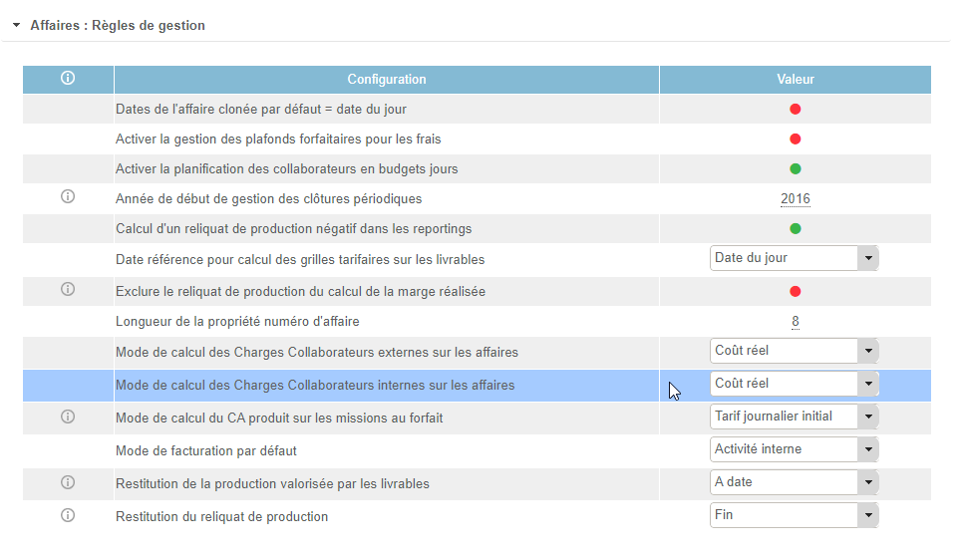Toggle green dot for reliquat de production négatif
Viewport: 964px width, 560px height.
[x=795, y=228]
